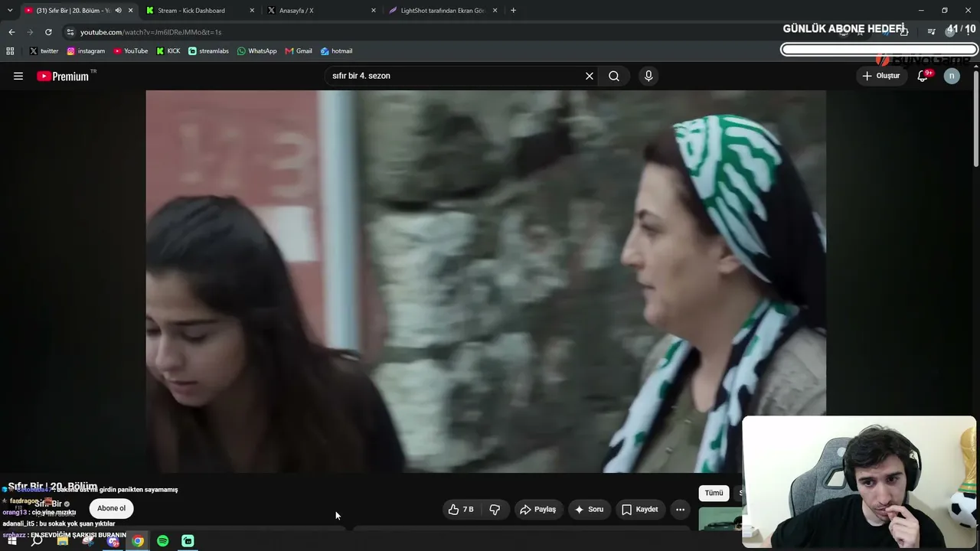
Task: Launch Chrome from the taskbar
Action: [138, 541]
